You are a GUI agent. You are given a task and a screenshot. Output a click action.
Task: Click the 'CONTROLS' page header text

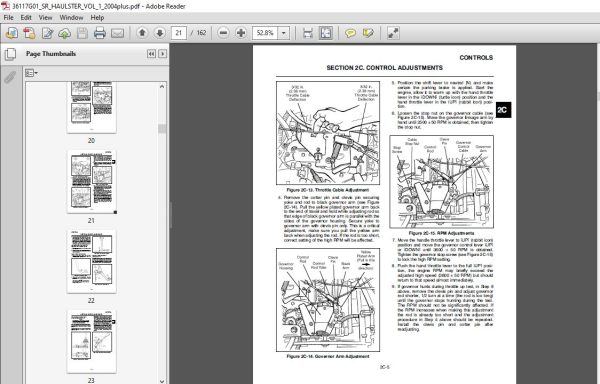(476, 58)
